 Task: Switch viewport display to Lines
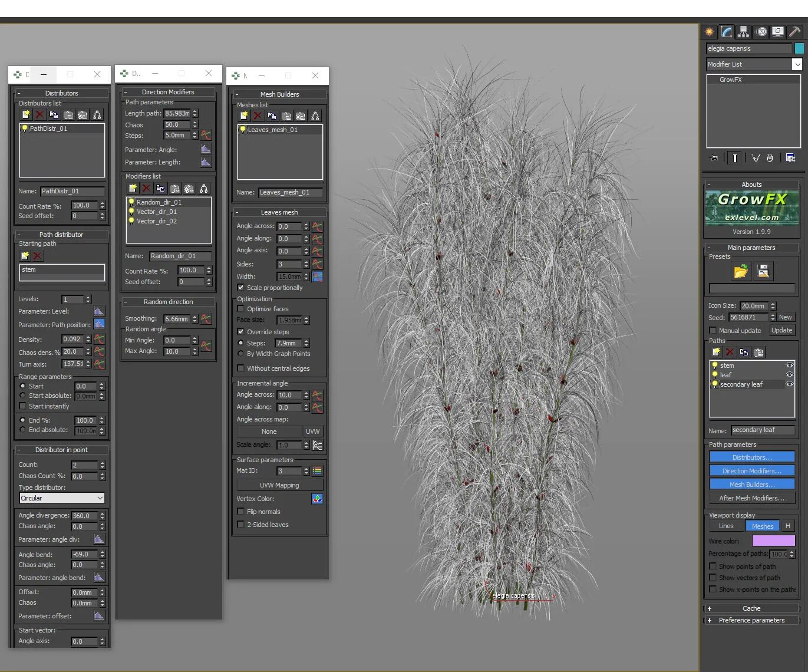726,526
